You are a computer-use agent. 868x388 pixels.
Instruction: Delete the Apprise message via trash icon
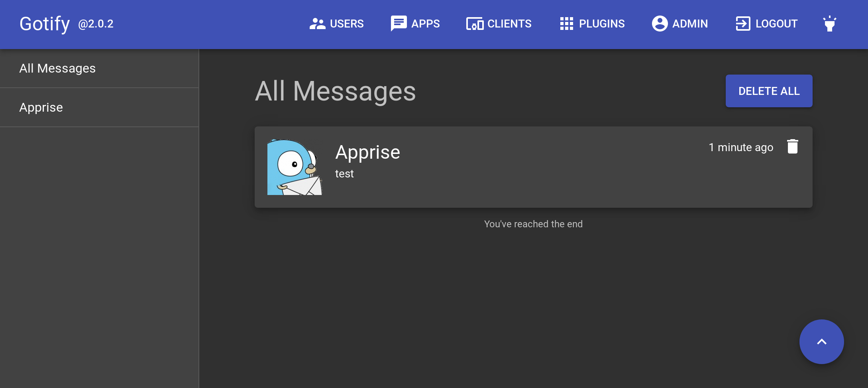pyautogui.click(x=792, y=146)
